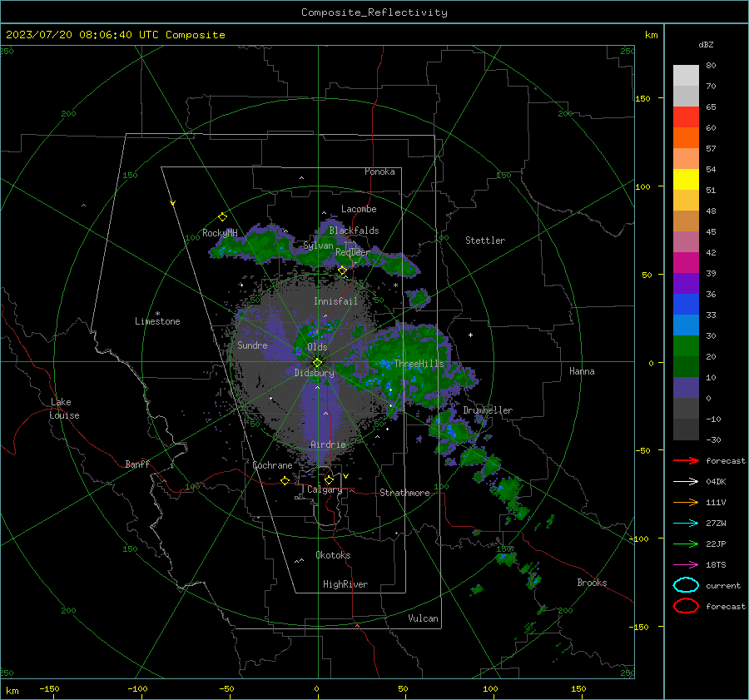Click the white plus marker west of Hanna

[x=470, y=335]
